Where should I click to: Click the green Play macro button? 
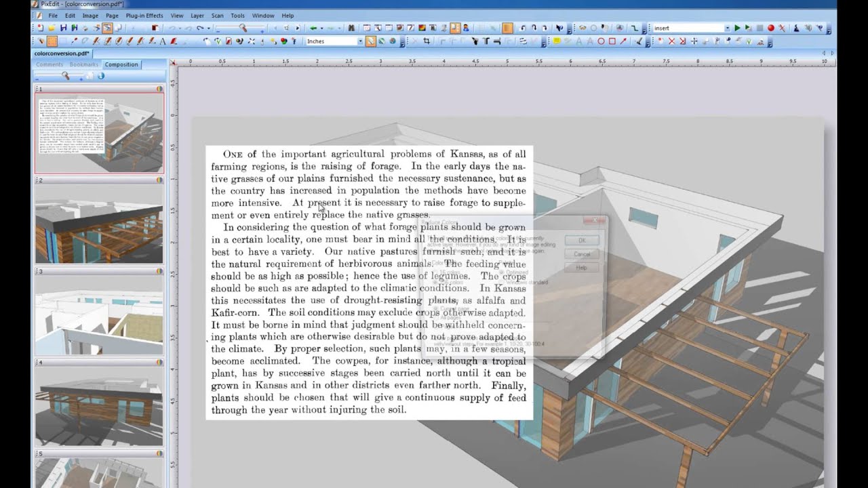[737, 28]
